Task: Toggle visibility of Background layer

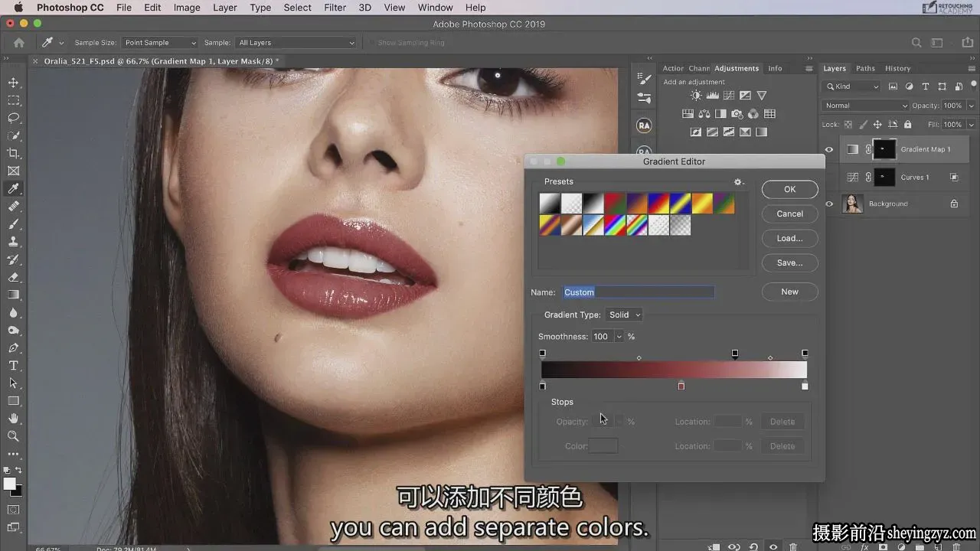Action: point(828,204)
